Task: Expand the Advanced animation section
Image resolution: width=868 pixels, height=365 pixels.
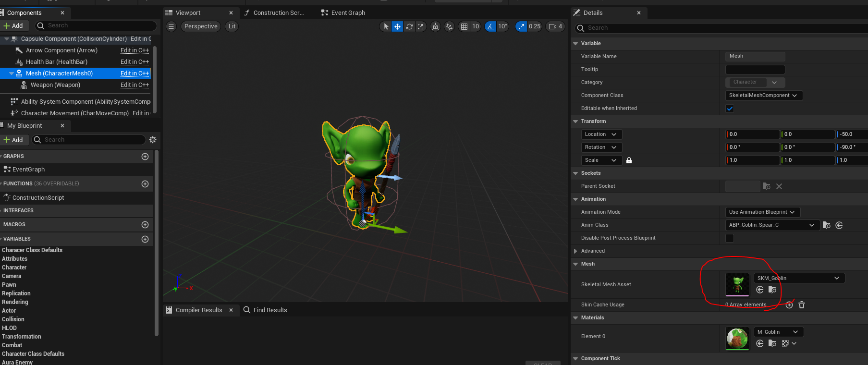Action: (x=575, y=251)
